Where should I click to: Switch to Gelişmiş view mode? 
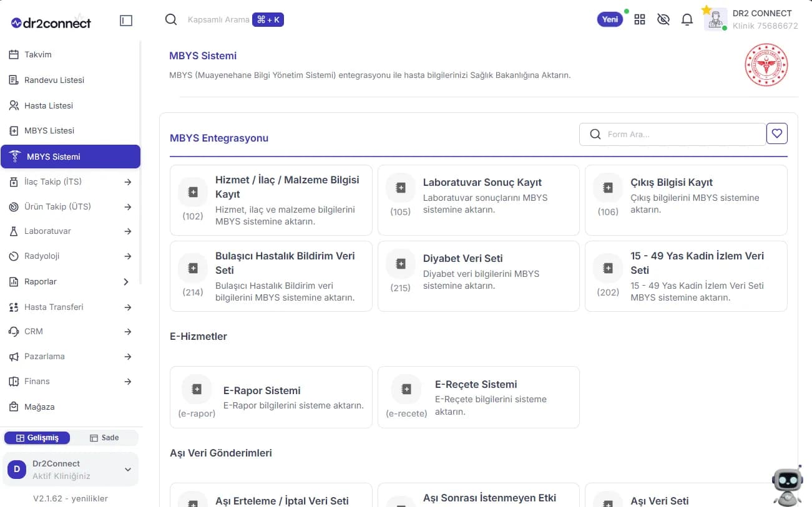[37, 438]
